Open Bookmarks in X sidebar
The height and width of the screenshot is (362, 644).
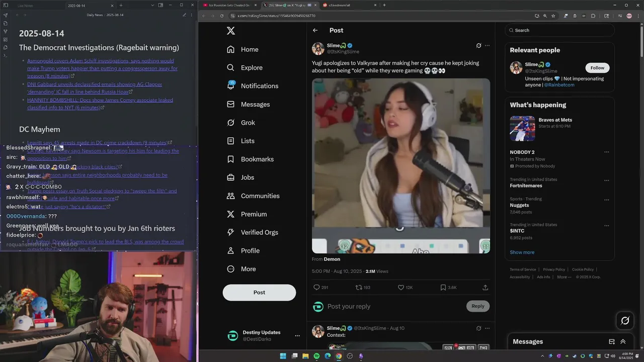(251, 159)
